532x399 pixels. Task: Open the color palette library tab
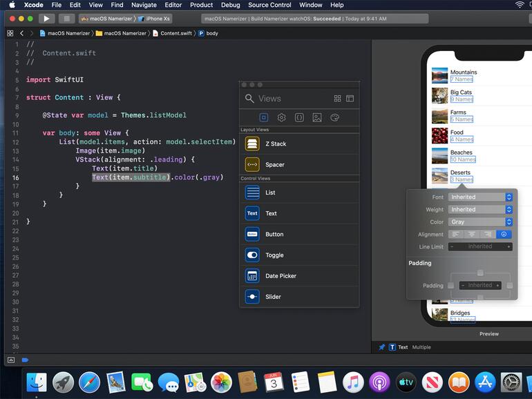coord(335,118)
